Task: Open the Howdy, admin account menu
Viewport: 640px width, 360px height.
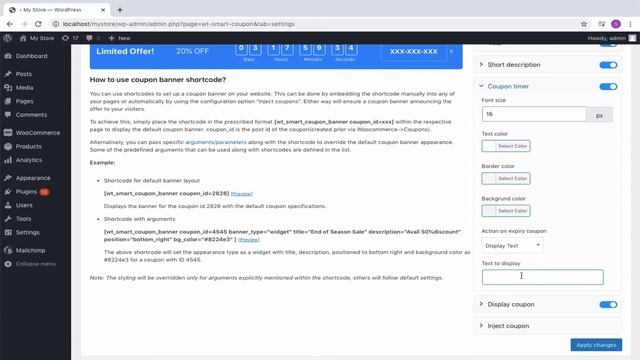Action: 611,38
